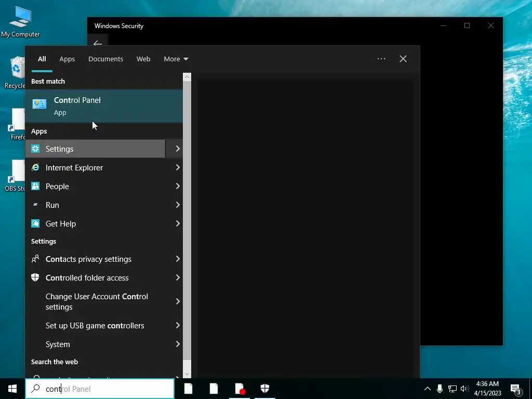Switch to the Apps search tab
This screenshot has width=532, height=399.
click(67, 59)
